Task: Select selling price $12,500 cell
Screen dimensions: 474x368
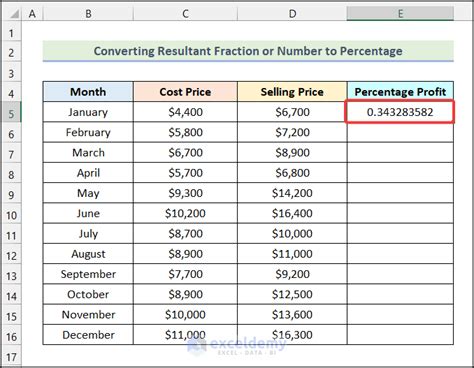Action: pyautogui.click(x=292, y=294)
